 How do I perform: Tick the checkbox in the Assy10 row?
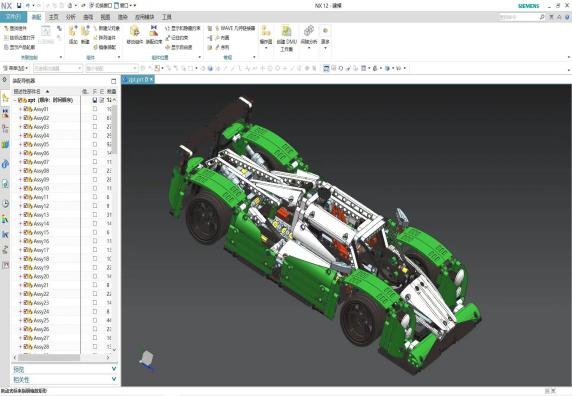[x=95, y=188]
